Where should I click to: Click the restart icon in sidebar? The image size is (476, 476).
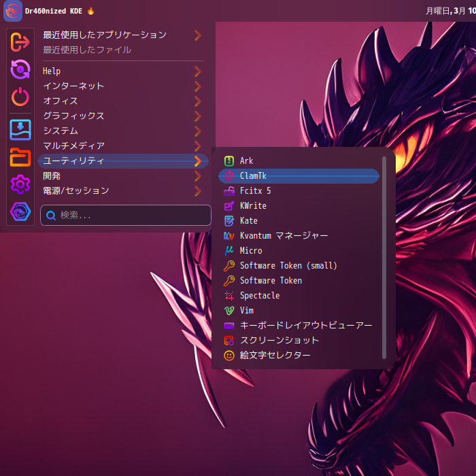coord(20,69)
